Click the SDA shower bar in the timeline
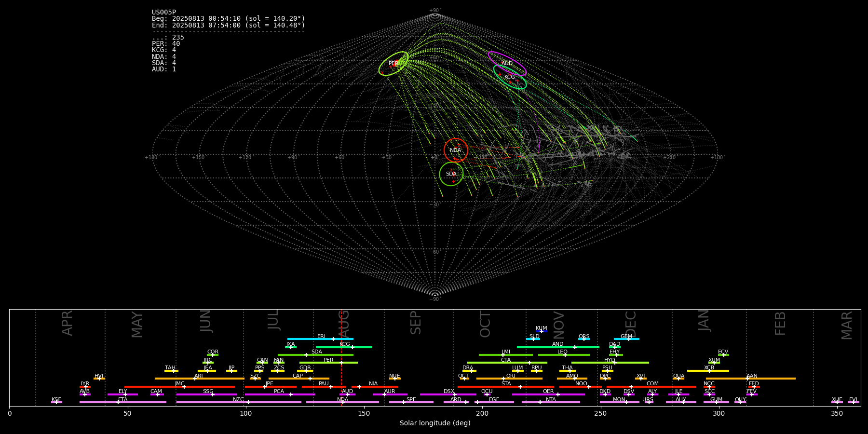This screenshot has height=434, width=868. pyautogui.click(x=315, y=355)
